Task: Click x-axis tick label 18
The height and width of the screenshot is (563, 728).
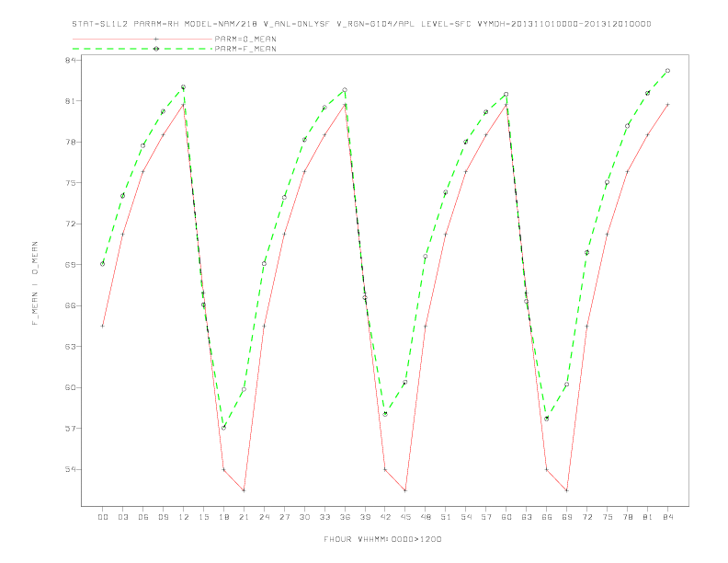Action: point(223,517)
